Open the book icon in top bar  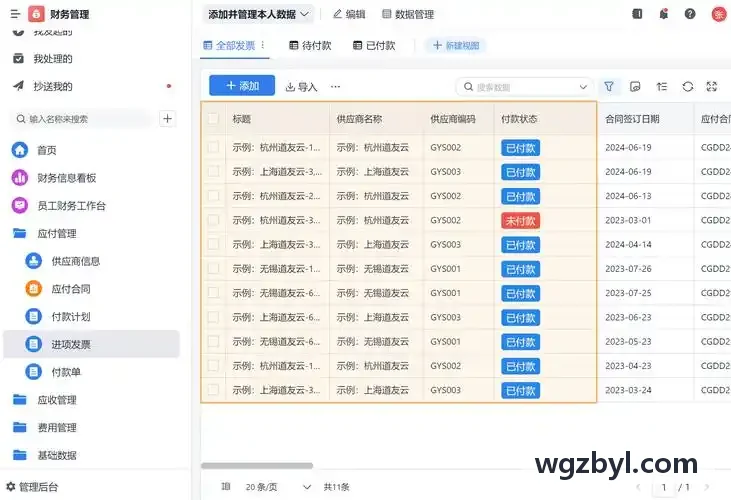point(637,14)
